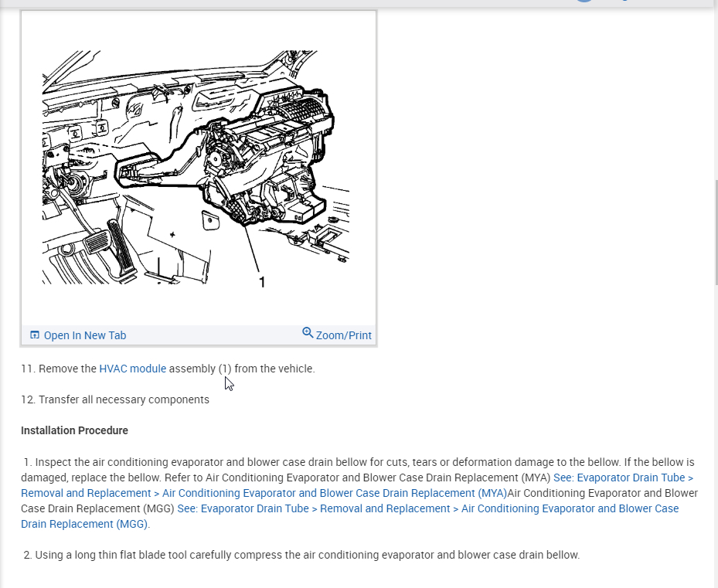Image resolution: width=718 pixels, height=588 pixels.
Task: Open In New Tab link under diagram
Action: (x=85, y=335)
